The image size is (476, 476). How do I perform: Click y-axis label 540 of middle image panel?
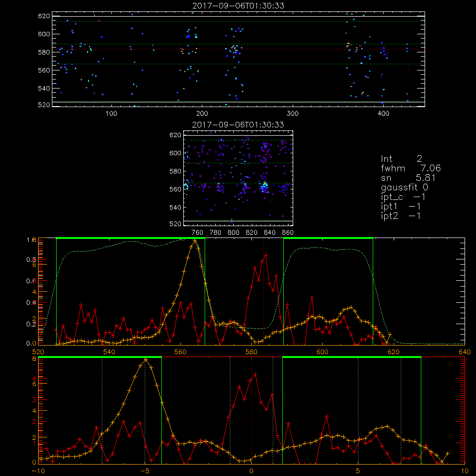coord(175,208)
